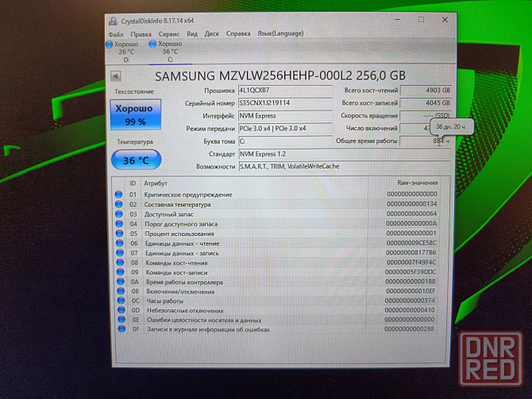This screenshot has width=532, height=399.
Task: Click the blue status icon for Составная температура
Action: (119, 204)
